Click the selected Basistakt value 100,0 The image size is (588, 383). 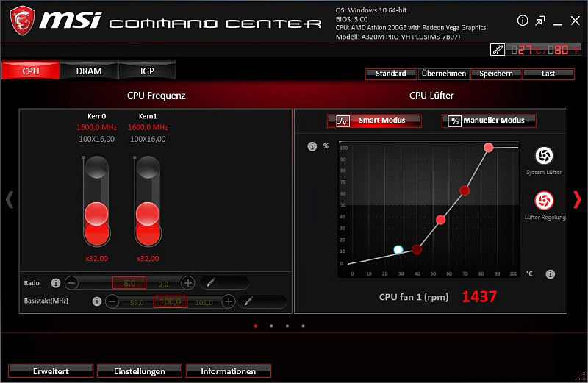coord(171,301)
